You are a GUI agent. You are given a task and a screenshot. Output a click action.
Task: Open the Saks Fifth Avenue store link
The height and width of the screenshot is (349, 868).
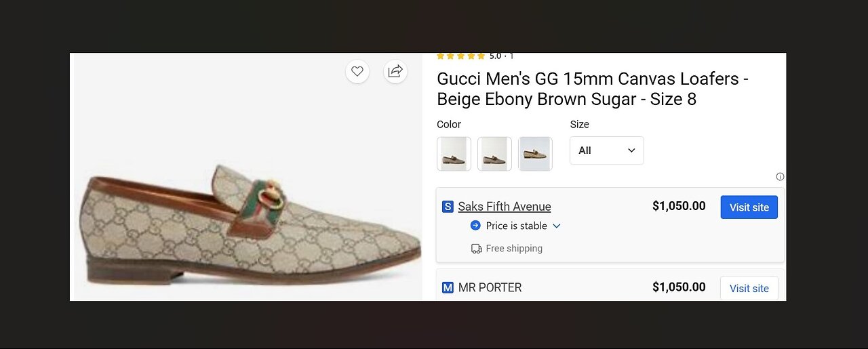click(x=505, y=207)
